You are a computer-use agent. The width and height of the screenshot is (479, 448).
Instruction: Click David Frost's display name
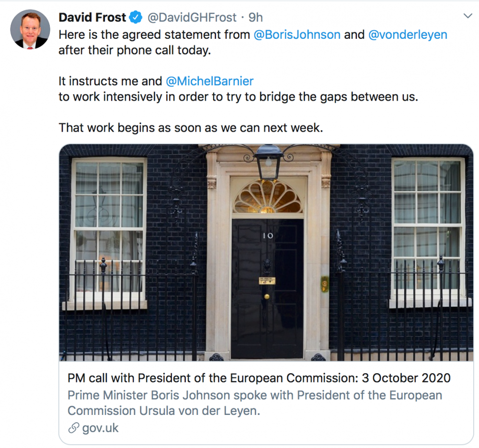(92, 17)
